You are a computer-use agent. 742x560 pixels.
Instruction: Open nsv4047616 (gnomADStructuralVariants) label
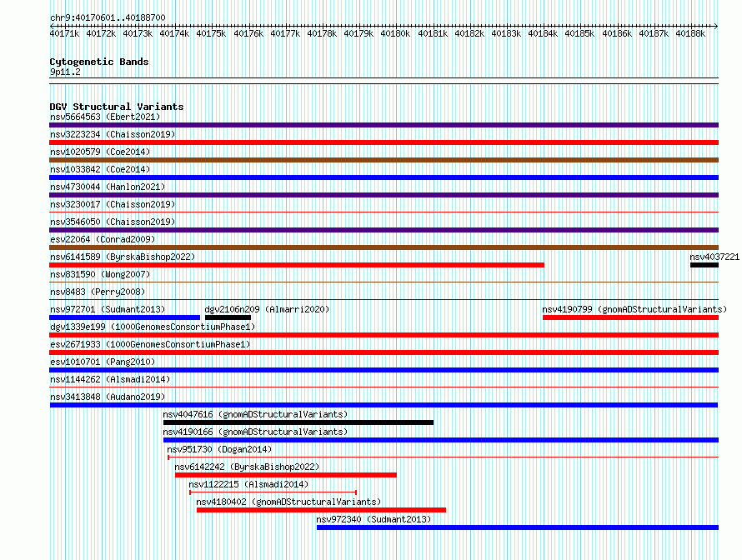point(256,414)
